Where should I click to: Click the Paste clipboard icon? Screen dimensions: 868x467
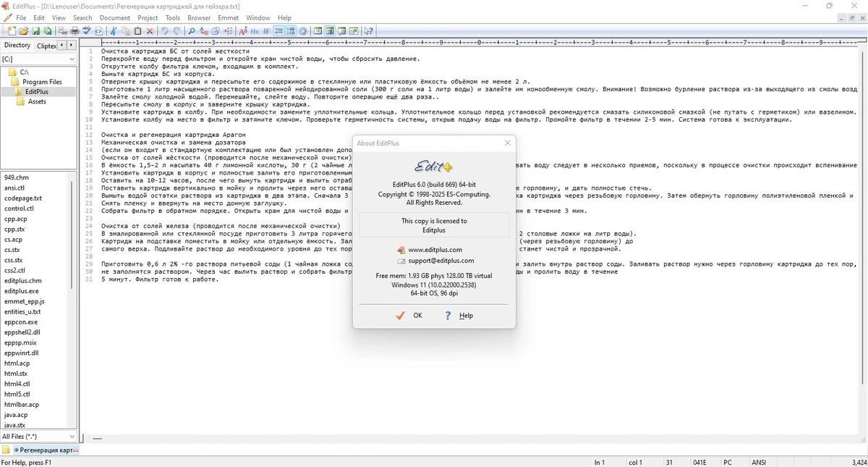137,31
